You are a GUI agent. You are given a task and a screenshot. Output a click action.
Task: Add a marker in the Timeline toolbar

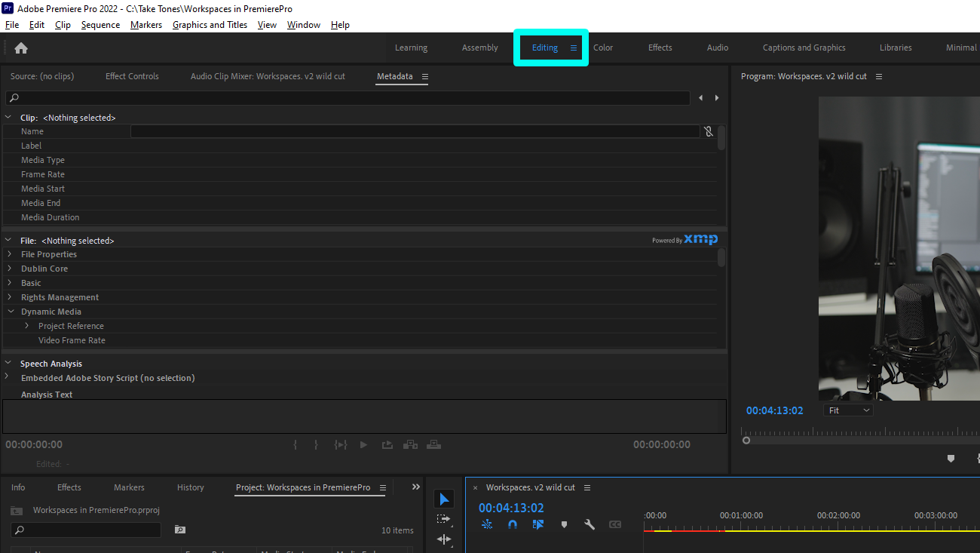point(564,524)
